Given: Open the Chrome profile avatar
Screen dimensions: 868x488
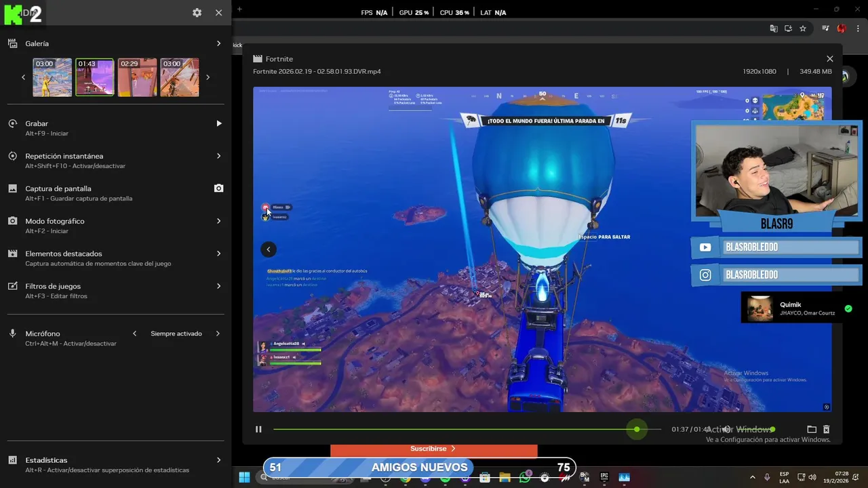Looking at the screenshot, I should (842, 28).
